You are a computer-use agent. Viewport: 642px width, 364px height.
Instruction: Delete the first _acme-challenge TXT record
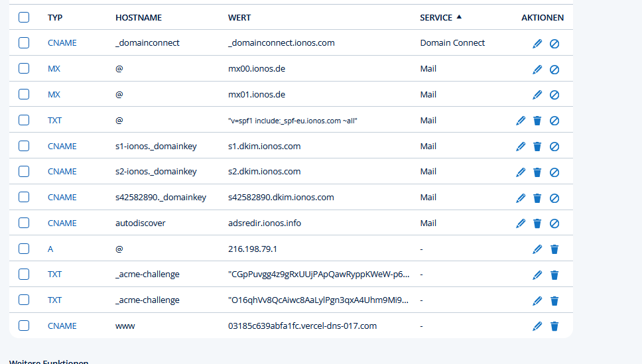(554, 274)
